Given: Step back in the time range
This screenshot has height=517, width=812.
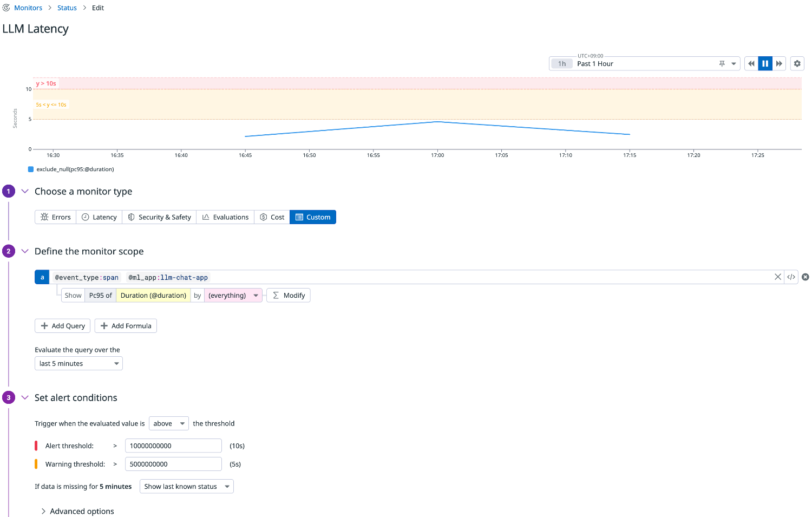Looking at the screenshot, I should [751, 64].
